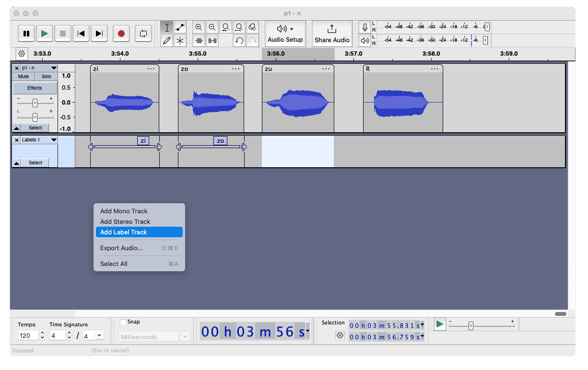The height and width of the screenshot is (370, 588).
Task: Redo the last undone action
Action: (252, 41)
